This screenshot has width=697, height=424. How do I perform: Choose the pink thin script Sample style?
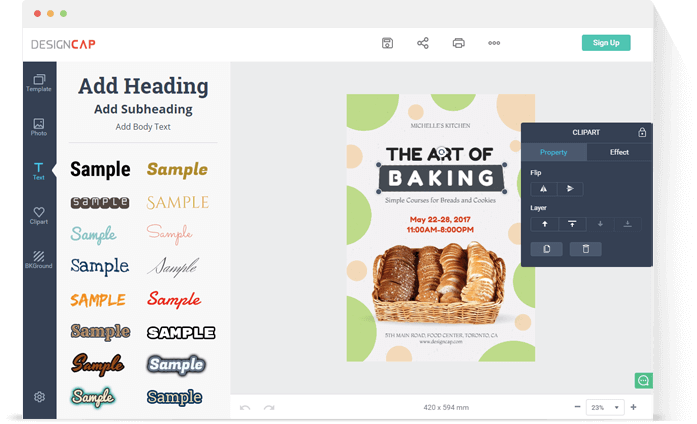tap(169, 233)
